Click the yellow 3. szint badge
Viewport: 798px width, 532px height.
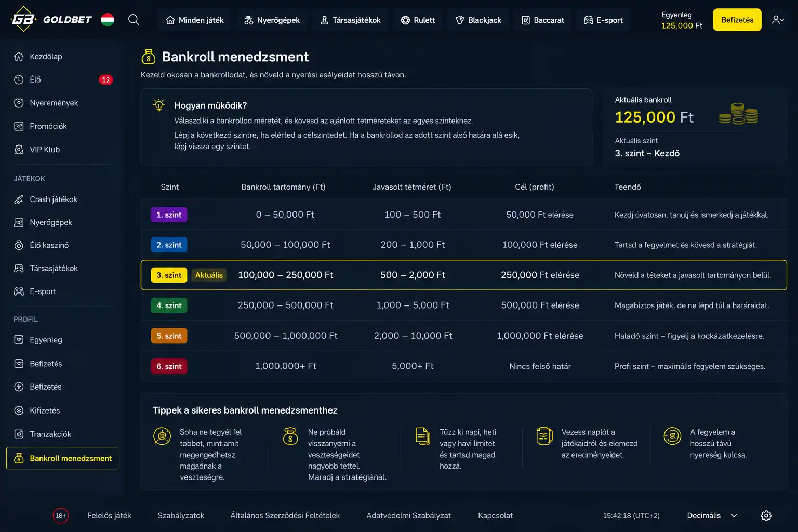[x=169, y=275]
